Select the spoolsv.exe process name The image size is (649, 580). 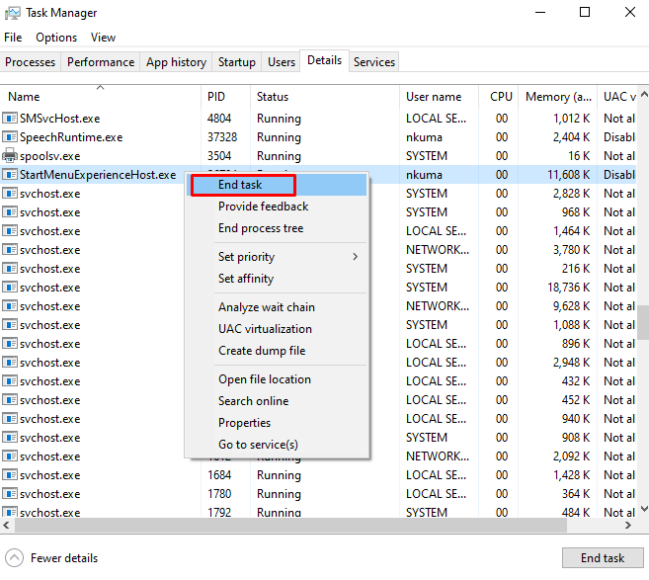(x=50, y=156)
